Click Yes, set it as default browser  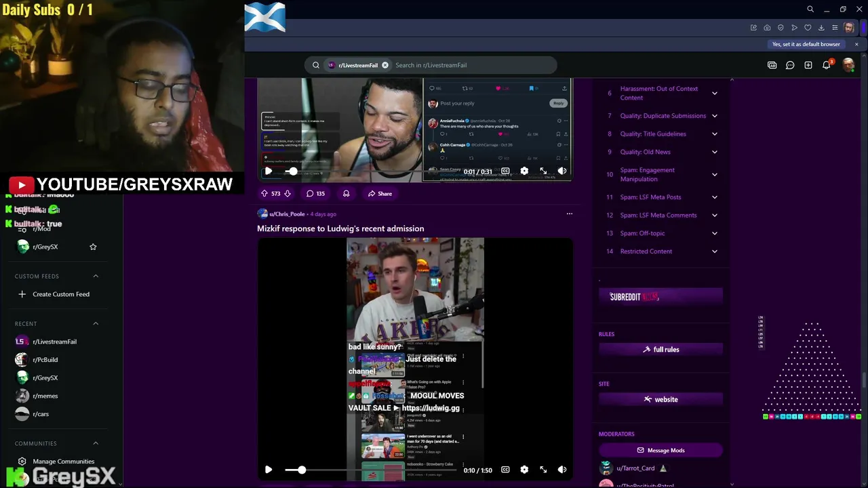pos(806,44)
